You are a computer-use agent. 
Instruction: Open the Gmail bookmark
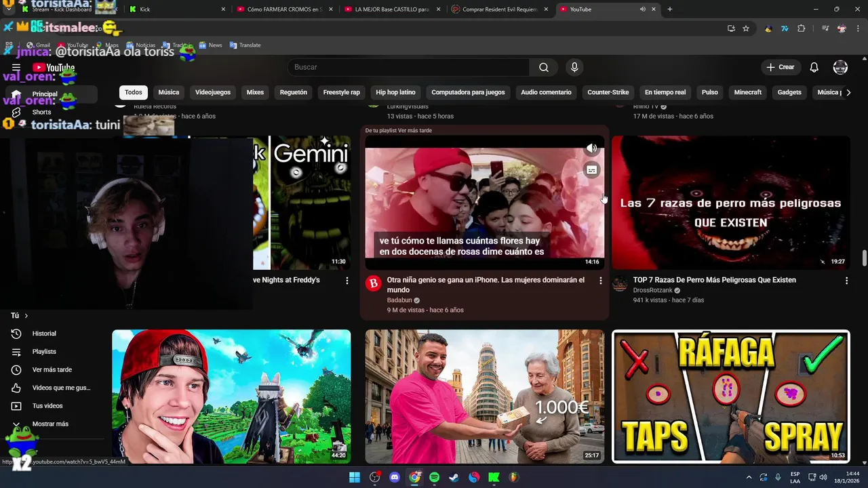coord(39,45)
